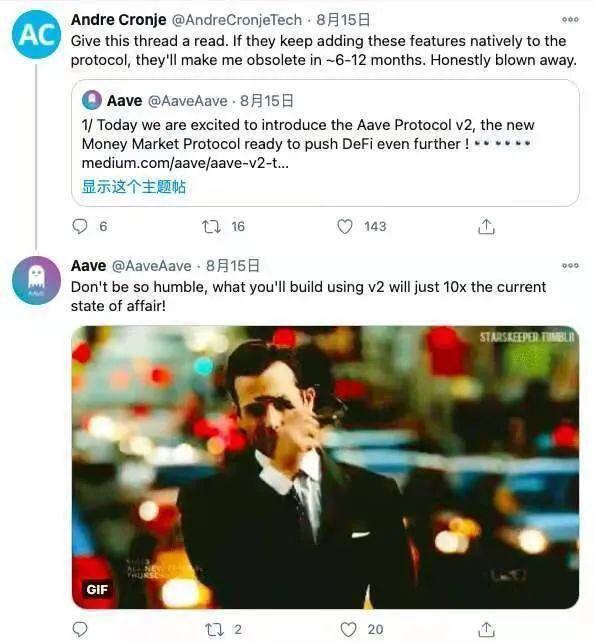Open the small Aave avatar in quoted tweet
The width and height of the screenshot is (594, 643).
[92, 100]
